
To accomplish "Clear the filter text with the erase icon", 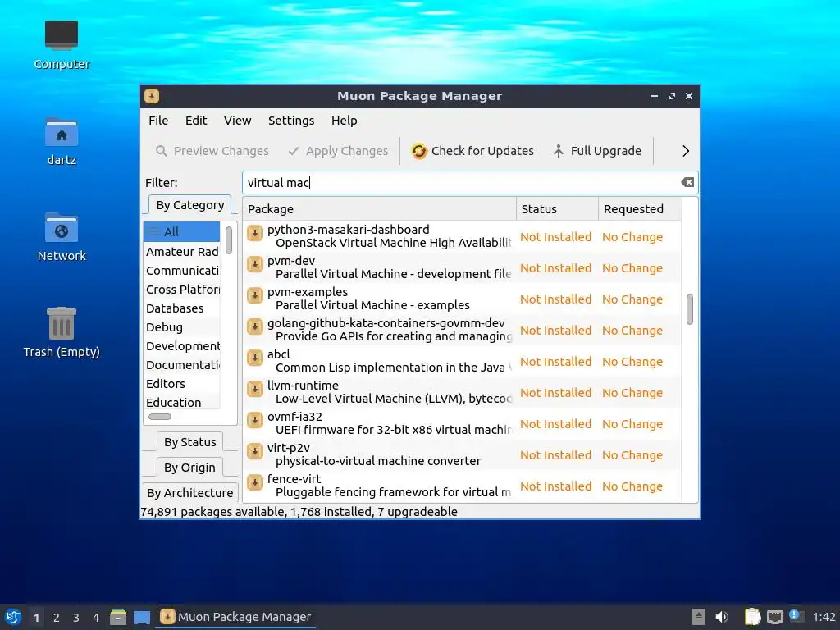I will 687,182.
